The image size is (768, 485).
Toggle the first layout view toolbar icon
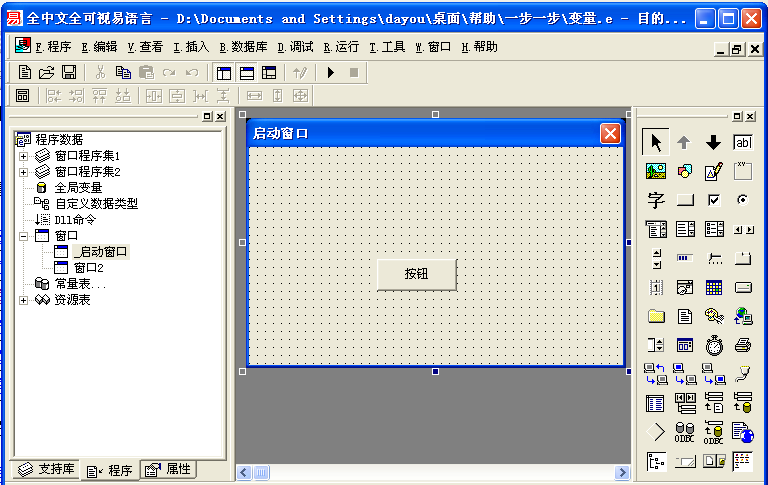(224, 73)
